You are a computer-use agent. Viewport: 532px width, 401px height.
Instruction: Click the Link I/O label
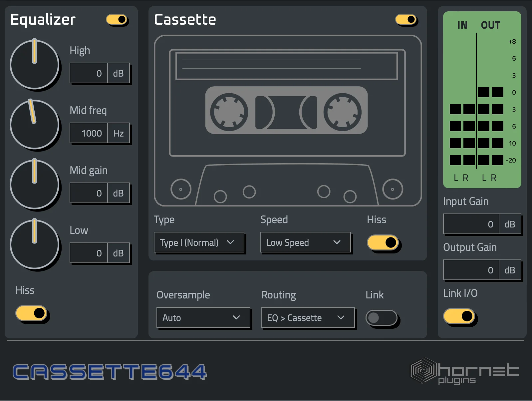(x=460, y=293)
